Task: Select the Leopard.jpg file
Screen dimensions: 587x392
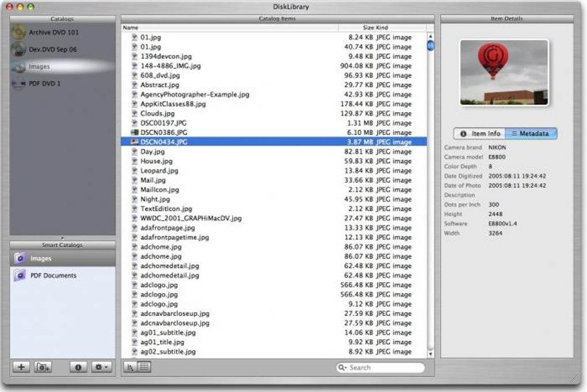Action: (x=274, y=171)
